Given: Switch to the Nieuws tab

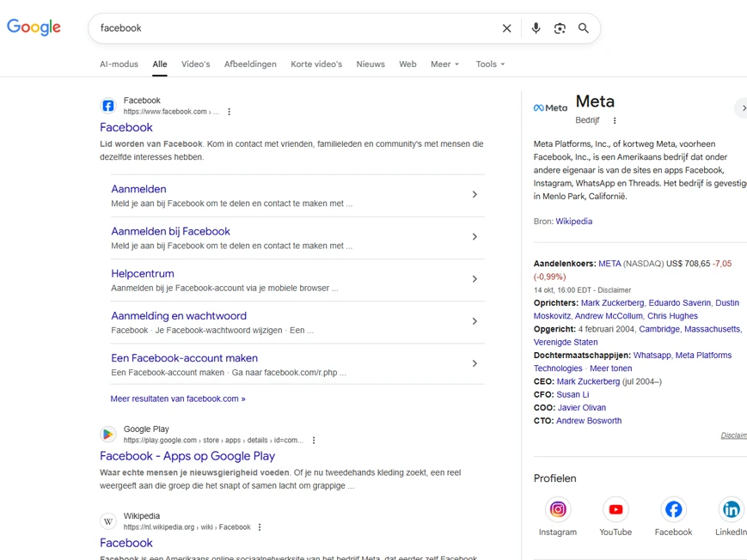Looking at the screenshot, I should 370,64.
